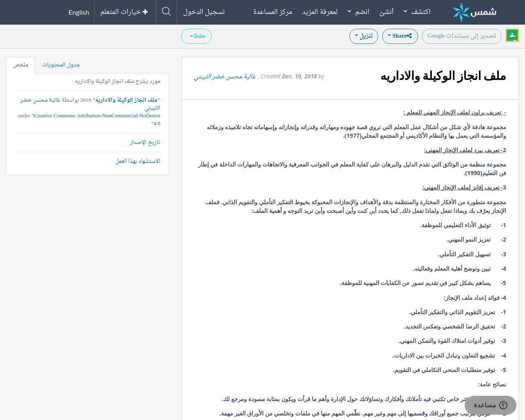Click heading 4- فوائد إعداد ملف الإنجاز
Screen dimensions: 525x420
click(x=475, y=298)
